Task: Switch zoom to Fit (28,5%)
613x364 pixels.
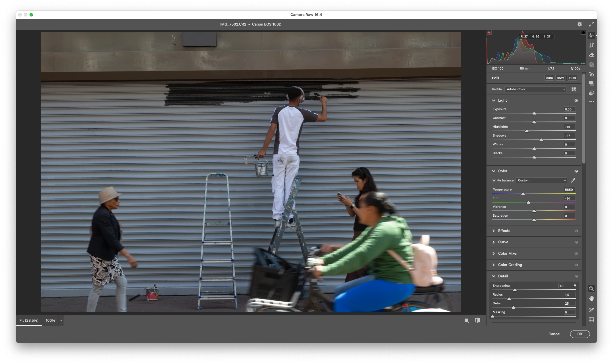Action: click(x=29, y=320)
